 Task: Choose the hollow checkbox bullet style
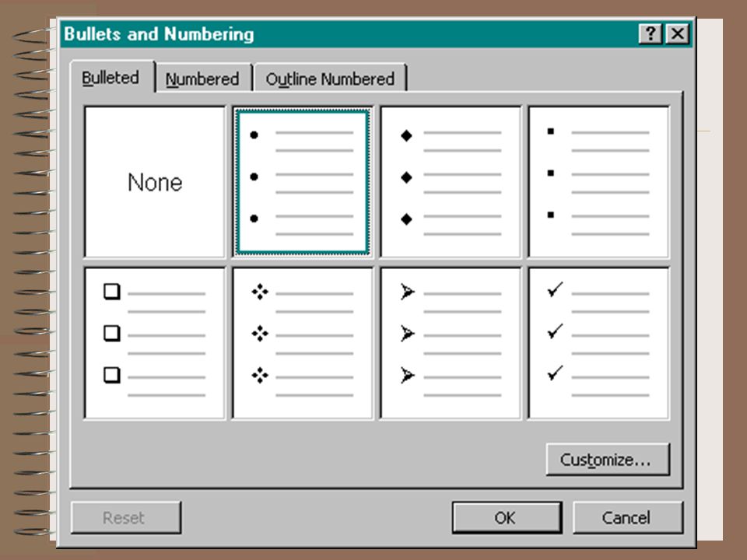coord(154,343)
